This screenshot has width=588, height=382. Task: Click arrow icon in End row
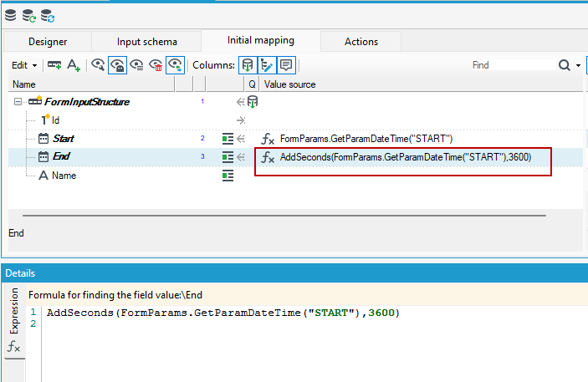tap(241, 157)
